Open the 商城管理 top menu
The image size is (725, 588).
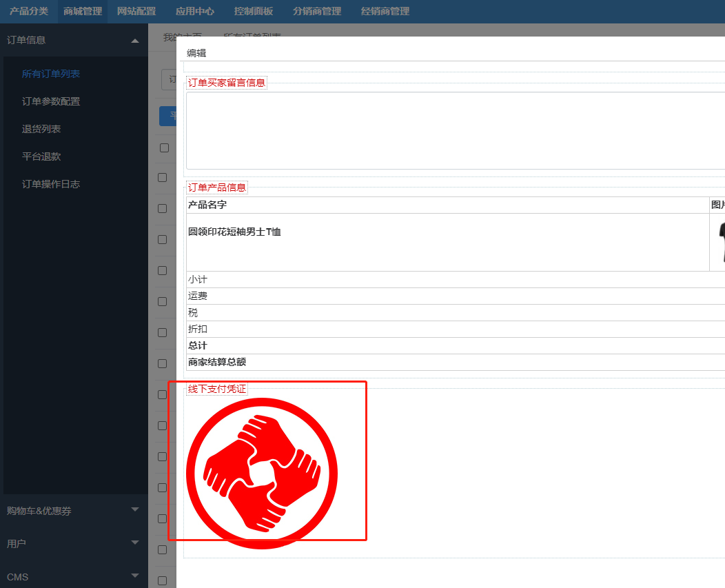pyautogui.click(x=83, y=11)
